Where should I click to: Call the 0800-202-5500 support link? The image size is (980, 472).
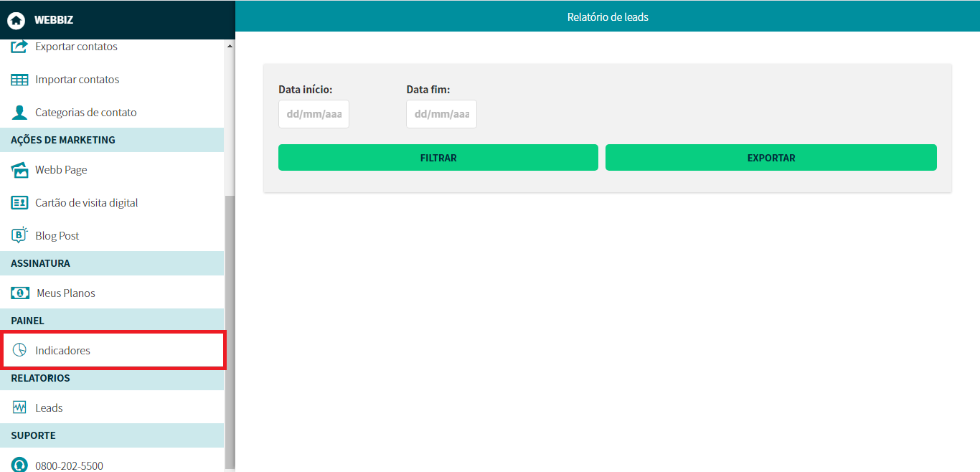[x=69, y=466]
